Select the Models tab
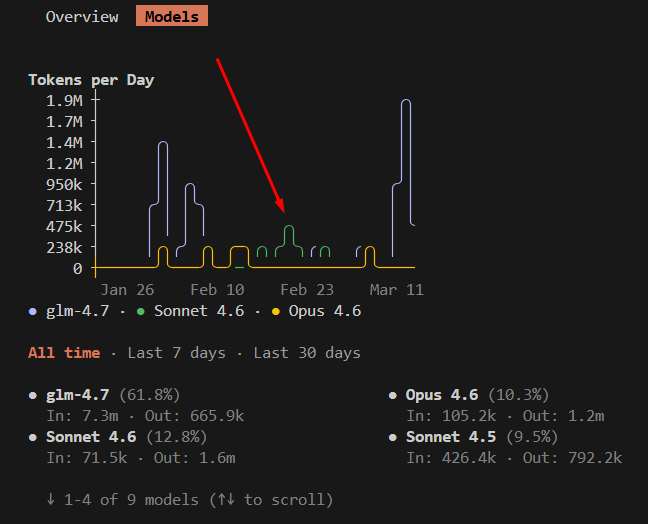This screenshot has width=648, height=524. 172,16
